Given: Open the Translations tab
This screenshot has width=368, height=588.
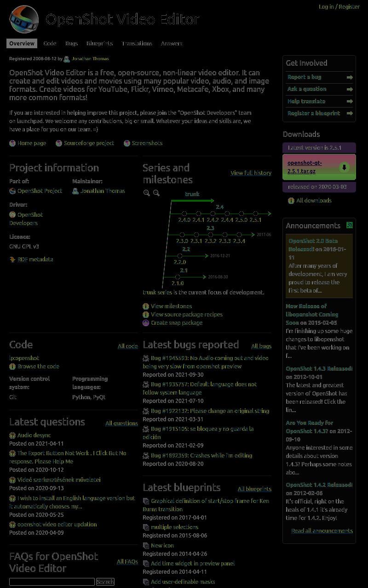Looking at the screenshot, I should coord(137,44).
